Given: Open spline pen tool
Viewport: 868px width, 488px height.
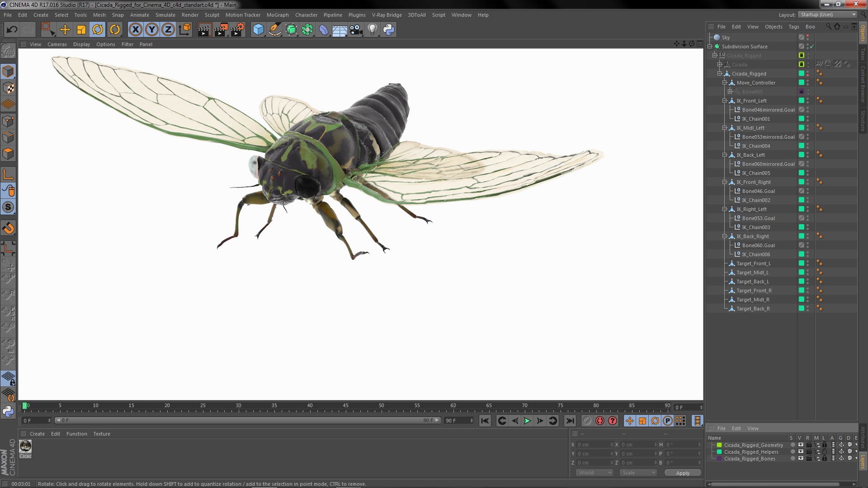Looking at the screenshot, I should pos(274,30).
